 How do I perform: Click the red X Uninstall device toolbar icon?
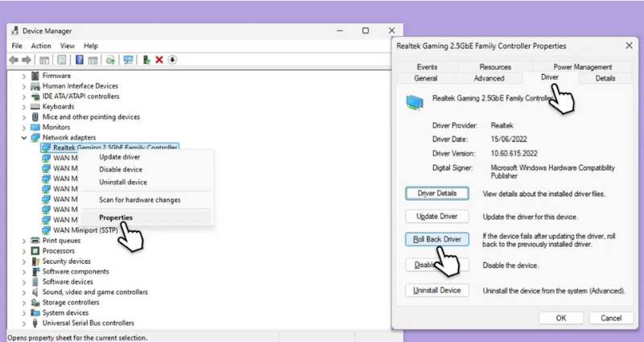tap(159, 60)
